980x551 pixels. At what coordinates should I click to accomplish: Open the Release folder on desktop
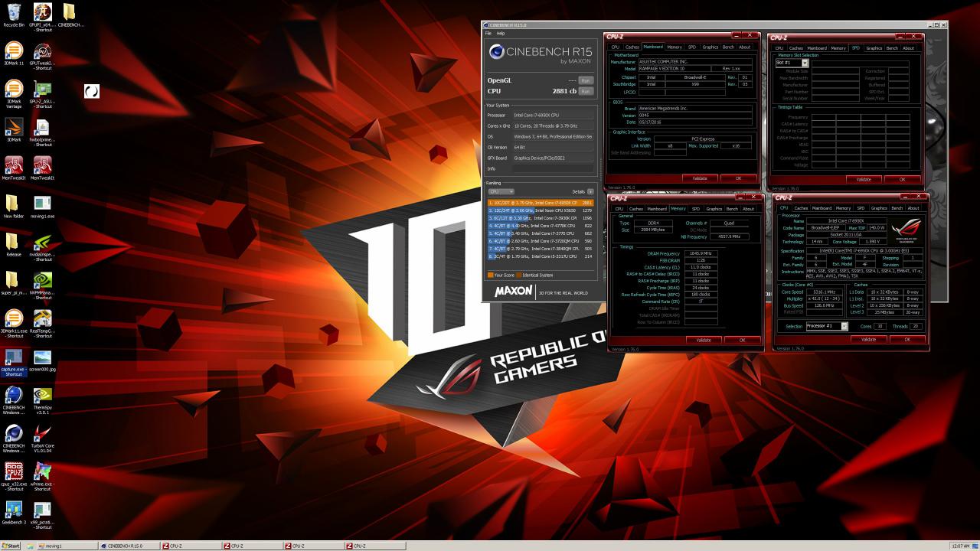pos(13,245)
